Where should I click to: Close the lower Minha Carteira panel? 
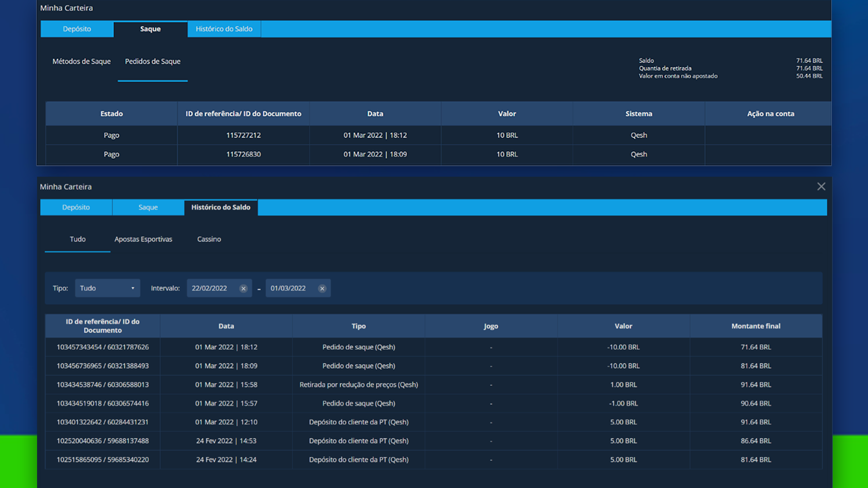(821, 187)
